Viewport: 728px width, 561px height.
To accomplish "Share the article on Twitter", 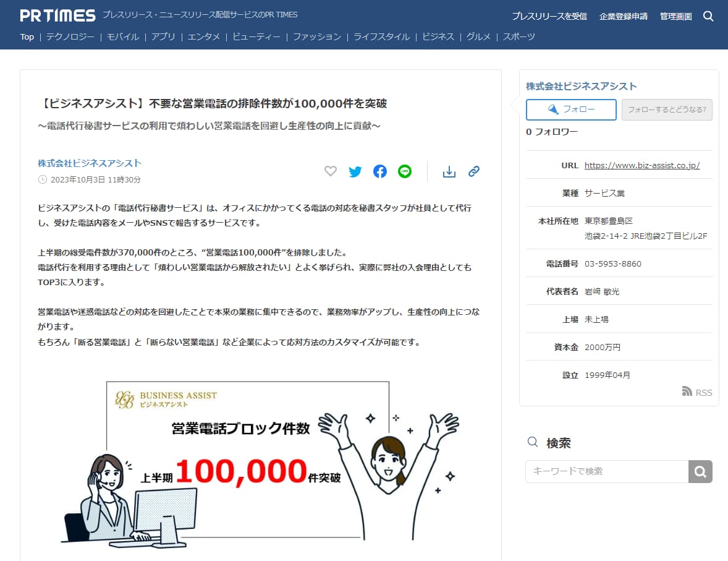I will 355,171.
